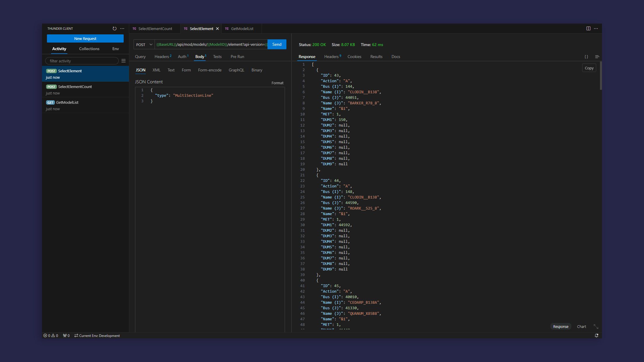This screenshot has height=362, width=644.
Task: Click the request URL input field
Action: (x=211, y=44)
